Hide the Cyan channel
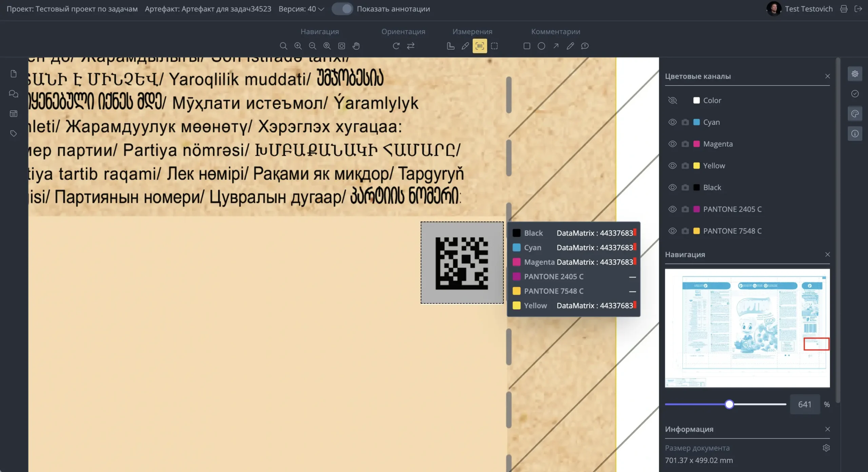The image size is (868, 472). [x=672, y=122]
